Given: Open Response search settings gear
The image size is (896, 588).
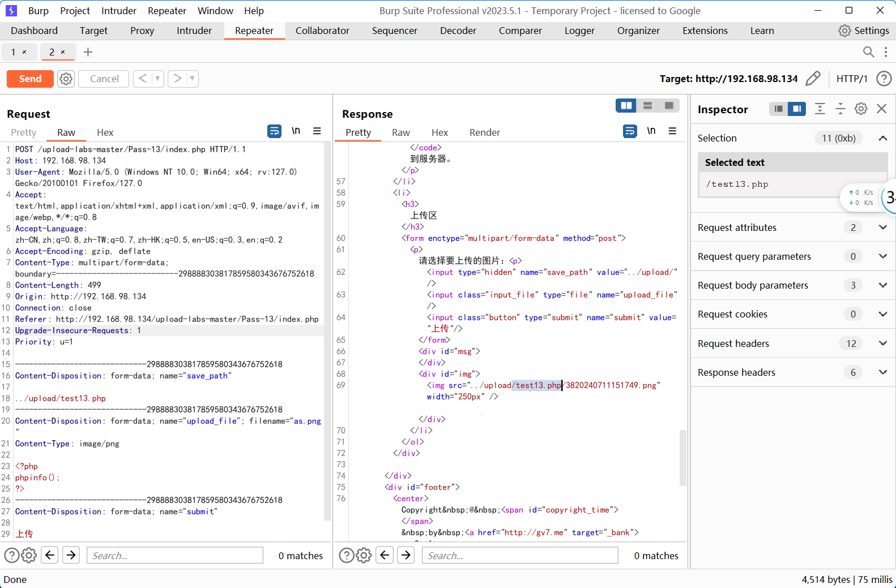Looking at the screenshot, I should (364, 555).
